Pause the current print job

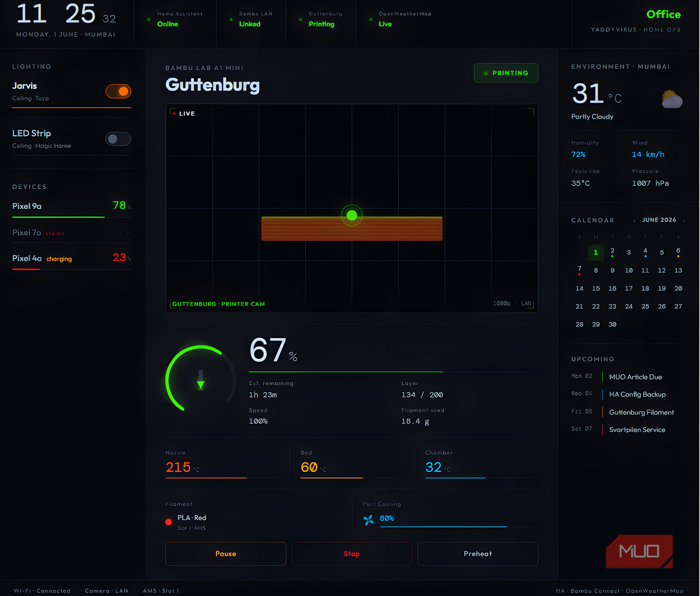[226, 554]
